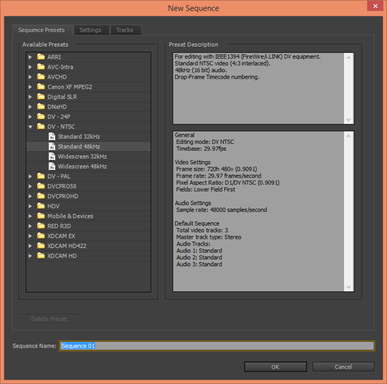The width and height of the screenshot is (387, 384).
Task: Expand the DVCPRO50 presets arrow
Action: (30, 186)
